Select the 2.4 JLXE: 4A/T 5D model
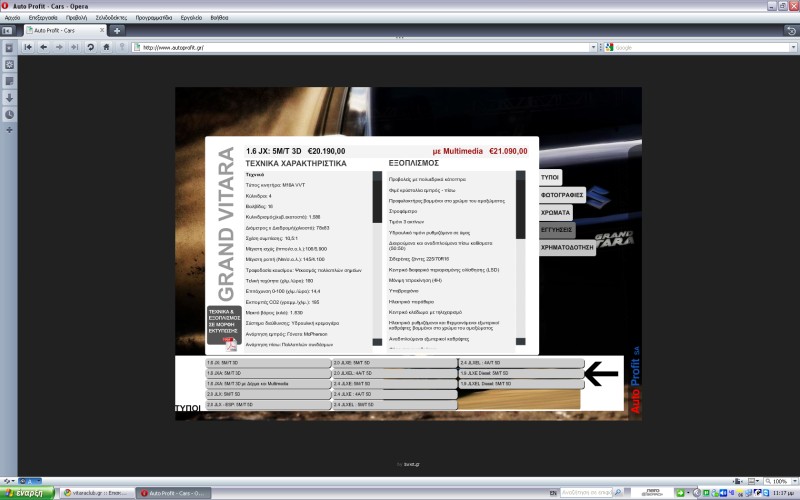Screen dimensions: 800x500 395,394
